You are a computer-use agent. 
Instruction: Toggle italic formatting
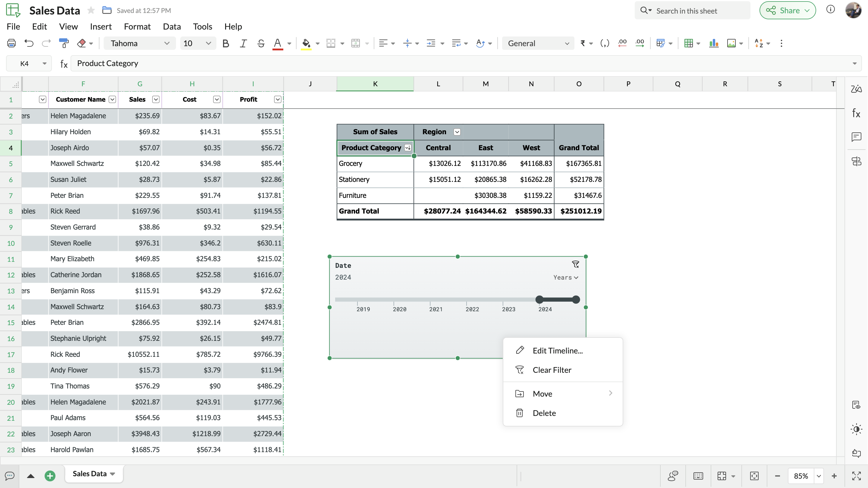pyautogui.click(x=243, y=43)
